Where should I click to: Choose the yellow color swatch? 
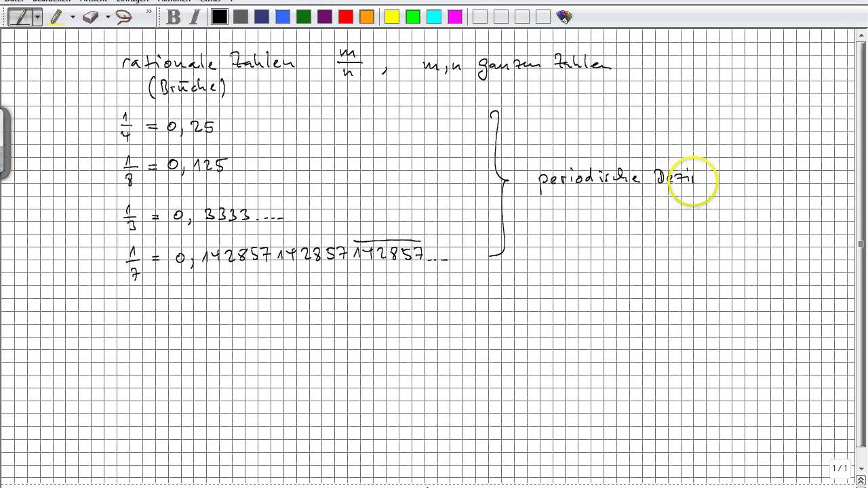tap(392, 17)
